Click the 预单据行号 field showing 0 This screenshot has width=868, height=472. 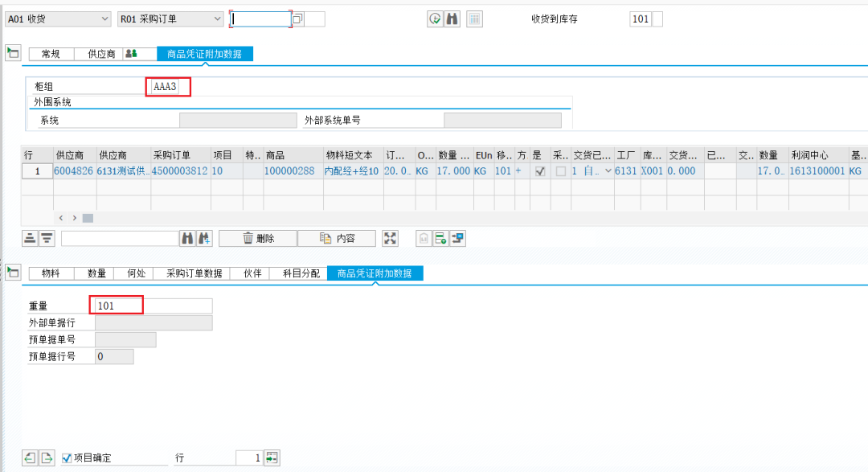114,356
